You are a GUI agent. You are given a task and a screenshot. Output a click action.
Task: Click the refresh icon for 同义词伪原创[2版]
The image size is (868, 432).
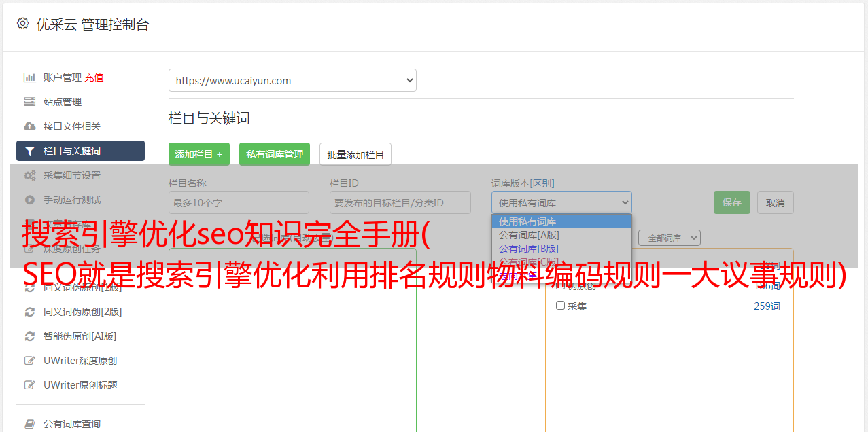[x=29, y=312]
